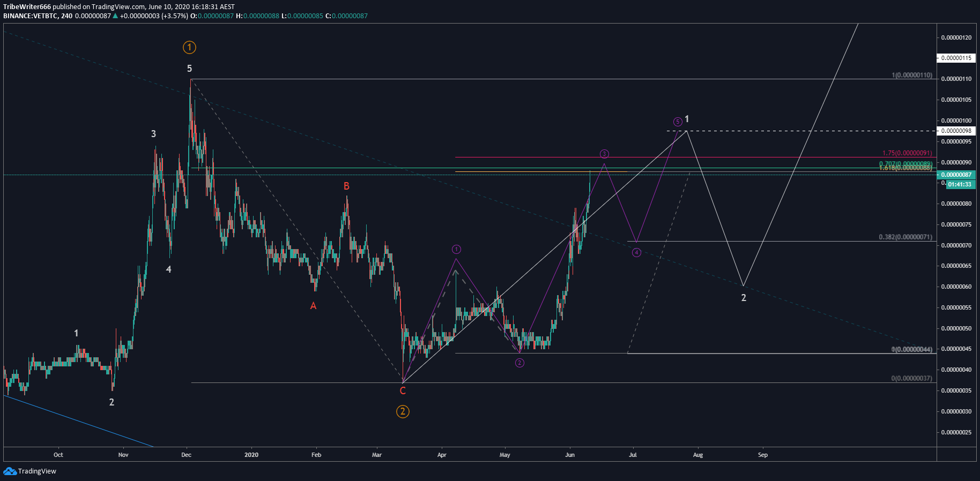Select the orange circled 2 wave label
Image resolution: width=980 pixels, height=481 pixels.
tap(403, 411)
